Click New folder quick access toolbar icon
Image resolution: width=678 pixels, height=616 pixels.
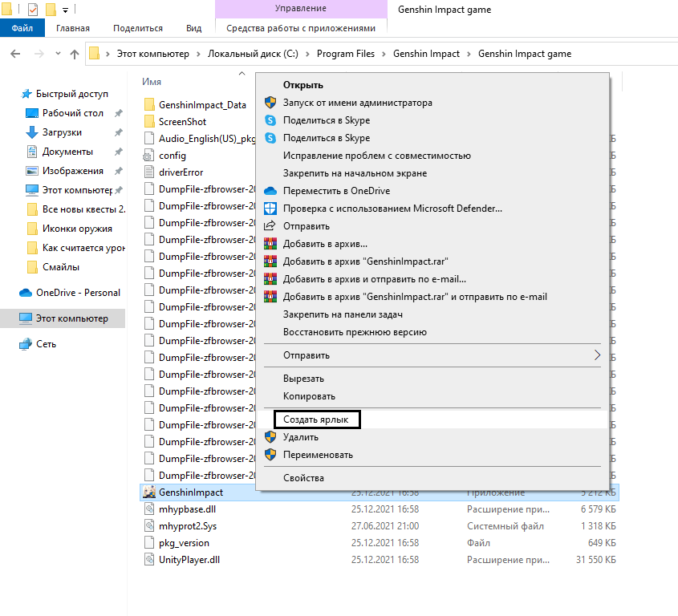click(51, 9)
